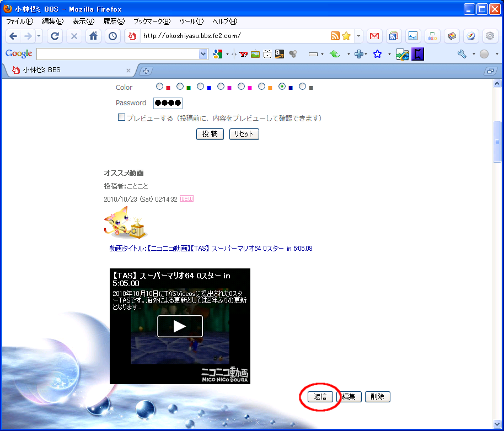
Task: Play the Super Mario 64 TAS video
Action: [180, 326]
